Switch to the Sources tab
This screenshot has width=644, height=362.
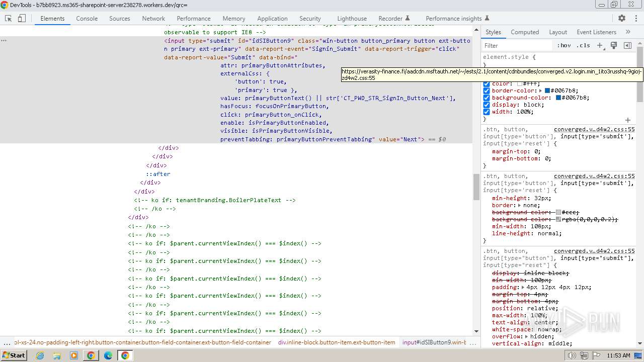(x=120, y=18)
